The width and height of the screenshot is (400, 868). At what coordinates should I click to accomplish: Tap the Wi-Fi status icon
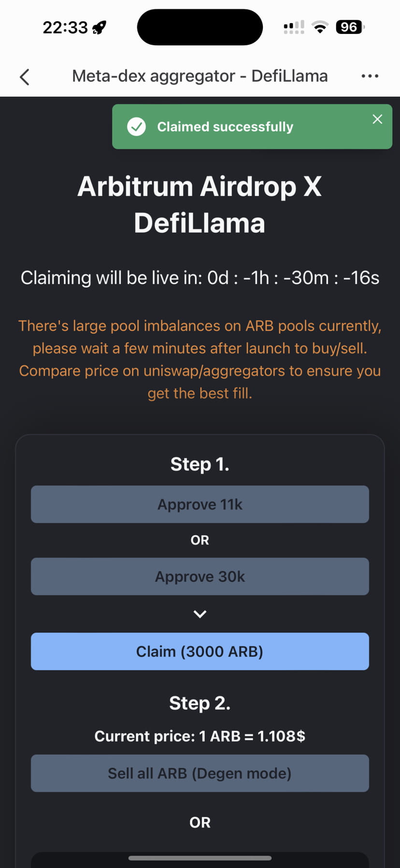tap(319, 27)
